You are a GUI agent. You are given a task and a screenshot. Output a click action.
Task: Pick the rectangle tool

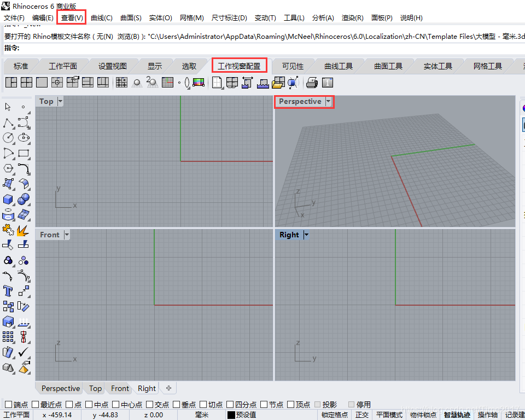(24, 153)
